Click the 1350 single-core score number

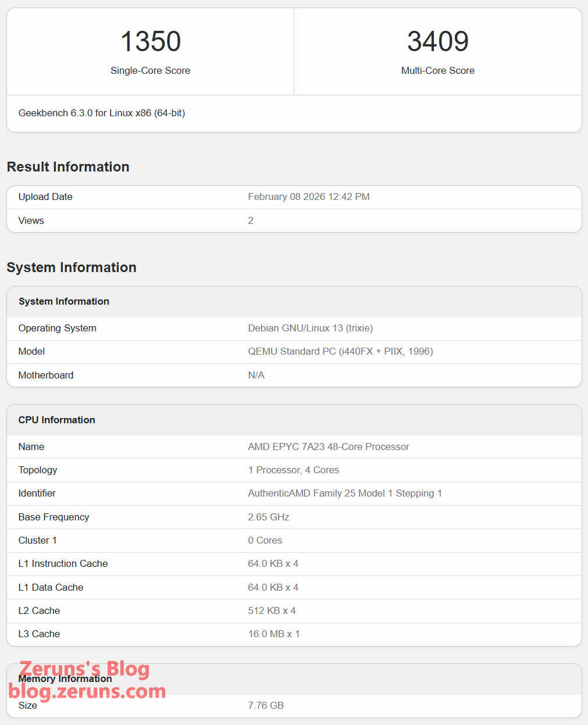click(150, 41)
